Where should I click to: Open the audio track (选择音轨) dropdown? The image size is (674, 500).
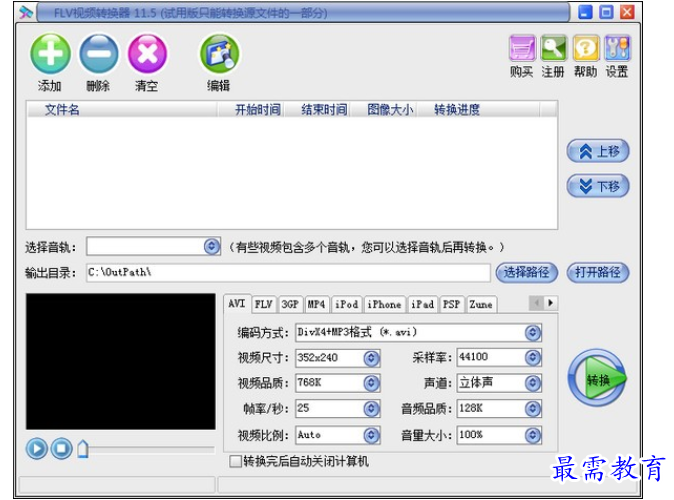tap(211, 246)
